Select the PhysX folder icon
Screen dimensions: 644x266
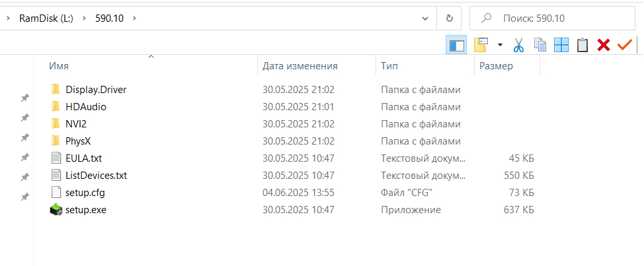pos(55,141)
